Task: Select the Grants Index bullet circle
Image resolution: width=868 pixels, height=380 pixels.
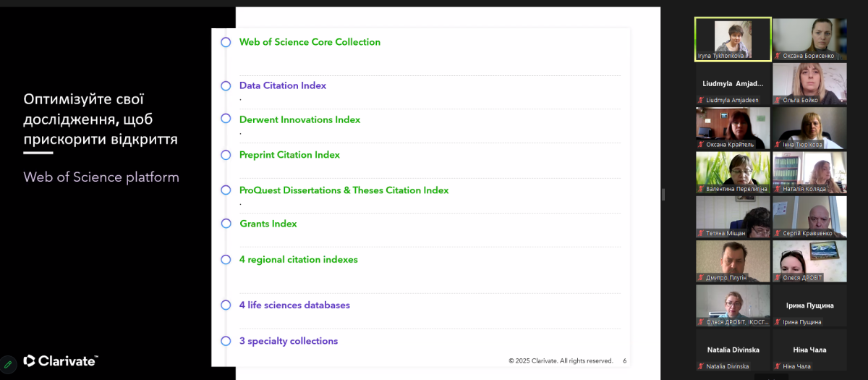Action: [x=226, y=224]
